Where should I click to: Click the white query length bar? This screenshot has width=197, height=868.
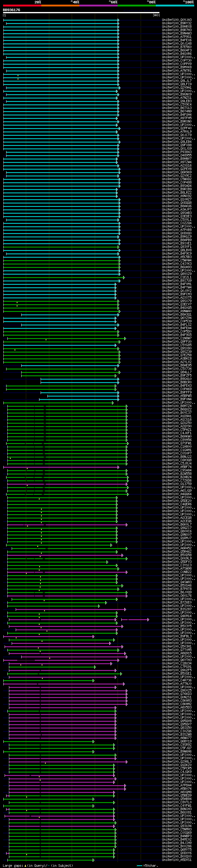81,13
